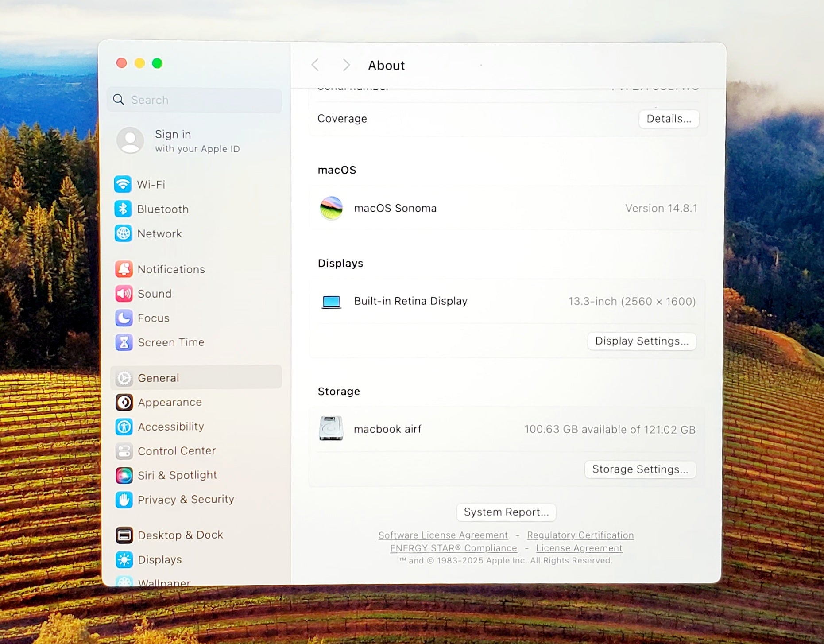Switch to Control Center pane

176,451
